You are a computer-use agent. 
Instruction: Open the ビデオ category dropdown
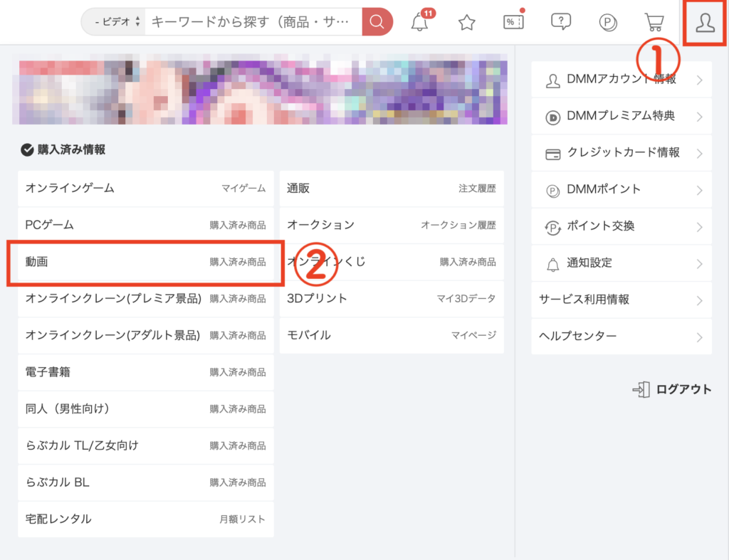113,22
